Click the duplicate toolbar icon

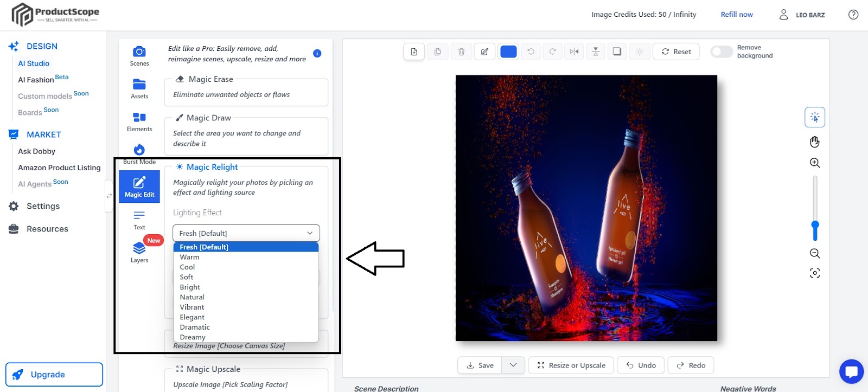tap(437, 52)
